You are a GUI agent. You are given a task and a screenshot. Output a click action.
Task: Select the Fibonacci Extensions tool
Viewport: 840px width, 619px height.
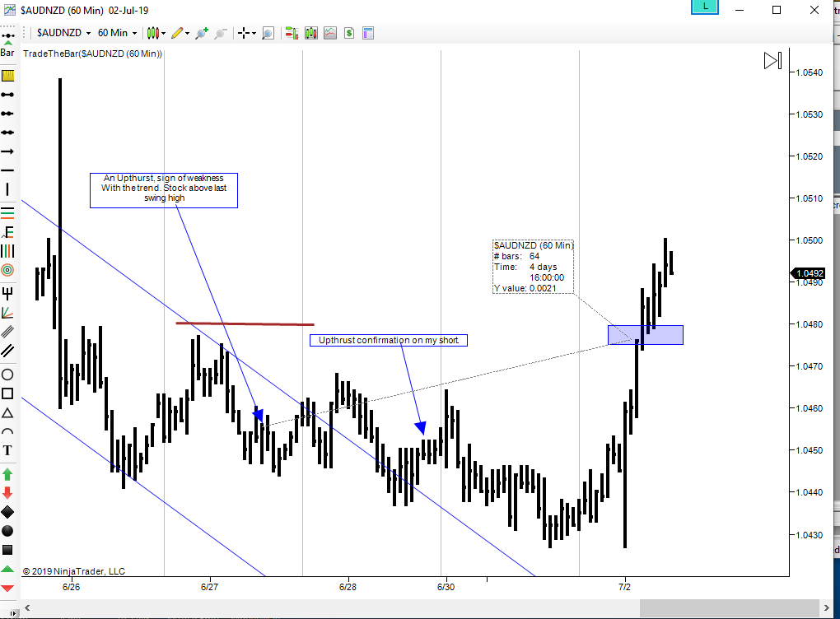click(7, 232)
